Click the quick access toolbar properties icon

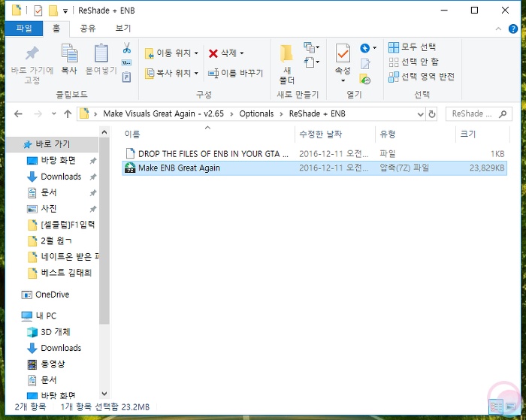click(38, 11)
